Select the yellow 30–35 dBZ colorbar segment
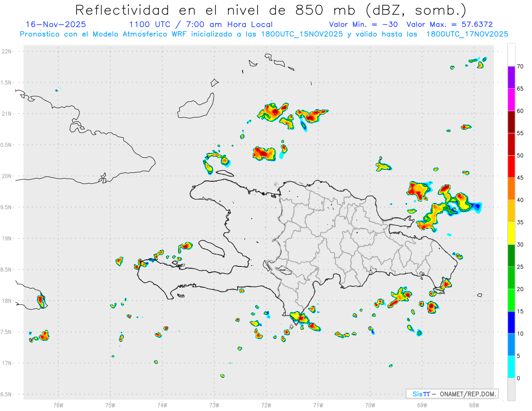 point(511,234)
